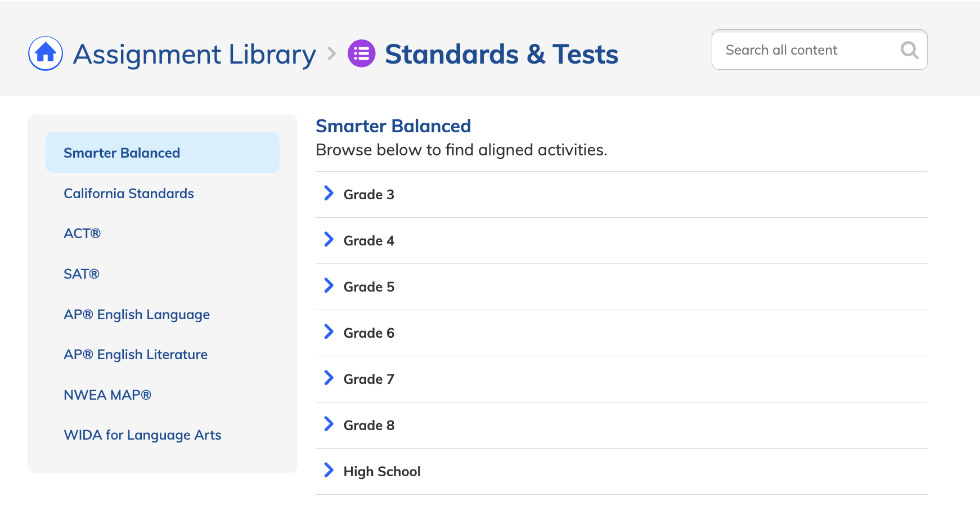Select SAT® from the standards list
Screen dimensions: 980x519
point(82,274)
